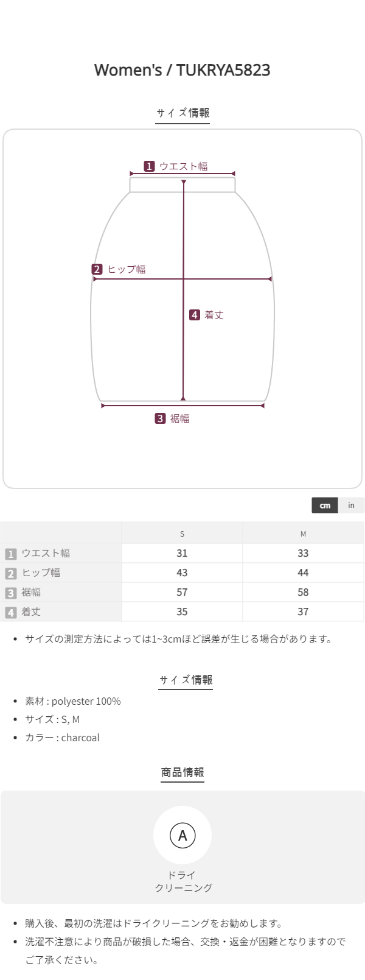Click the ドライクリーニング care label
The height and width of the screenshot is (980, 365).
[182, 881]
